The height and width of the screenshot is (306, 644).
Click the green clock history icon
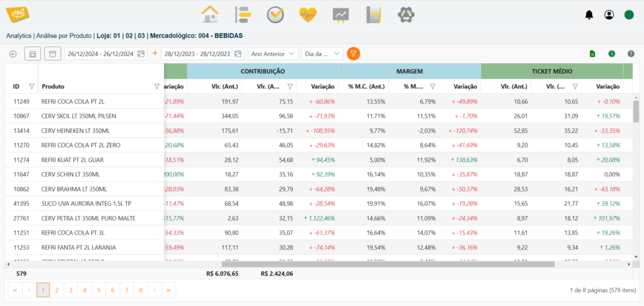(612, 54)
